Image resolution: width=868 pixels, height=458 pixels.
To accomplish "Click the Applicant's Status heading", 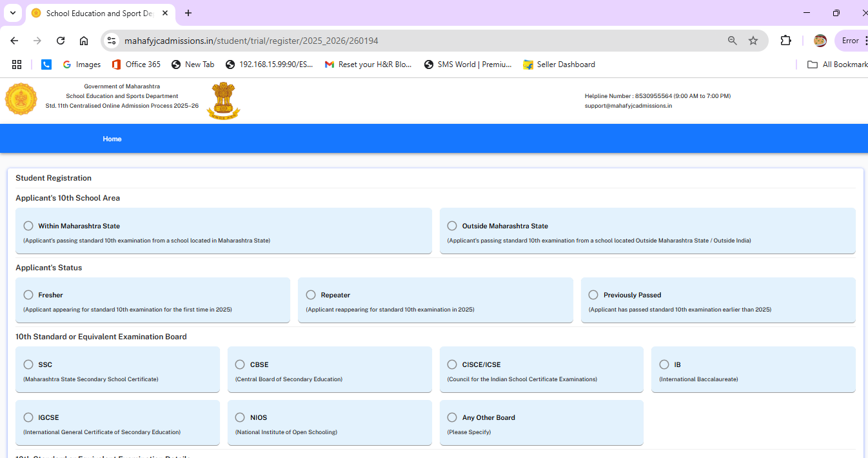I will (x=49, y=268).
